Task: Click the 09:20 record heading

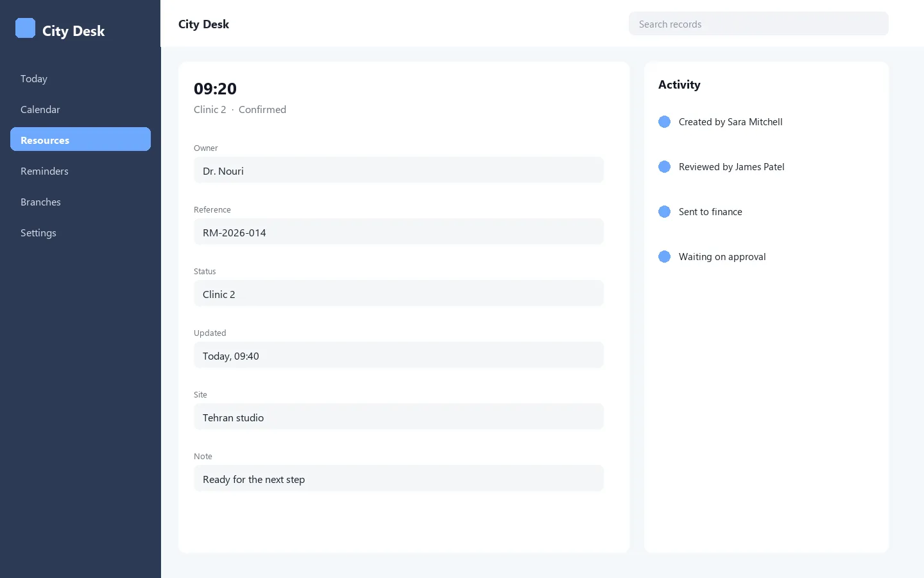Action: pyautogui.click(x=215, y=89)
